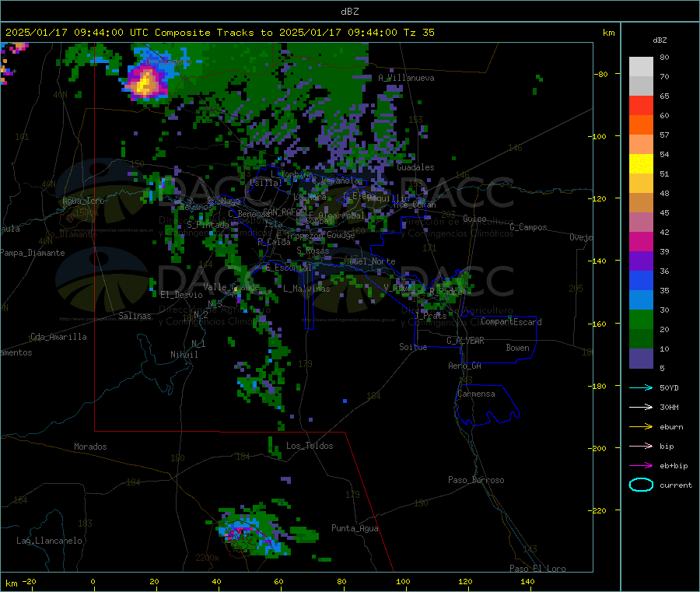The width and height of the screenshot is (700, 592).
Task: Click the 'CompartEscard' map label
Action: (511, 322)
